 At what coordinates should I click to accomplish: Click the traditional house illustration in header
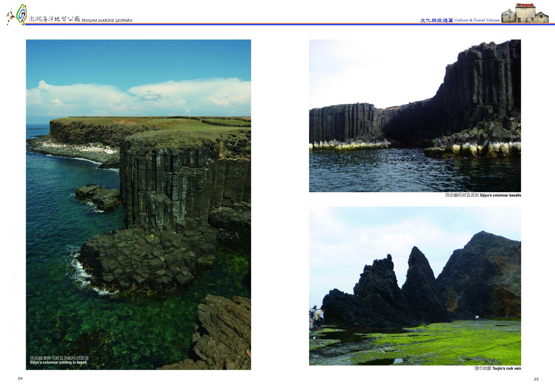point(525,13)
